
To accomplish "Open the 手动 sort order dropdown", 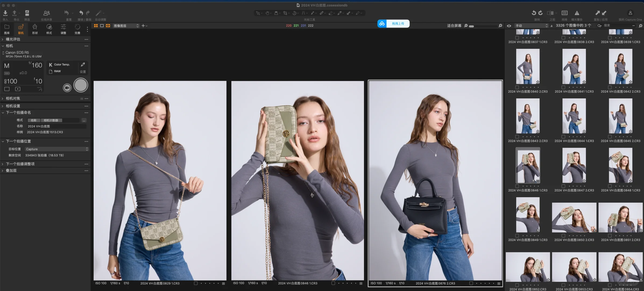I will pos(531,26).
